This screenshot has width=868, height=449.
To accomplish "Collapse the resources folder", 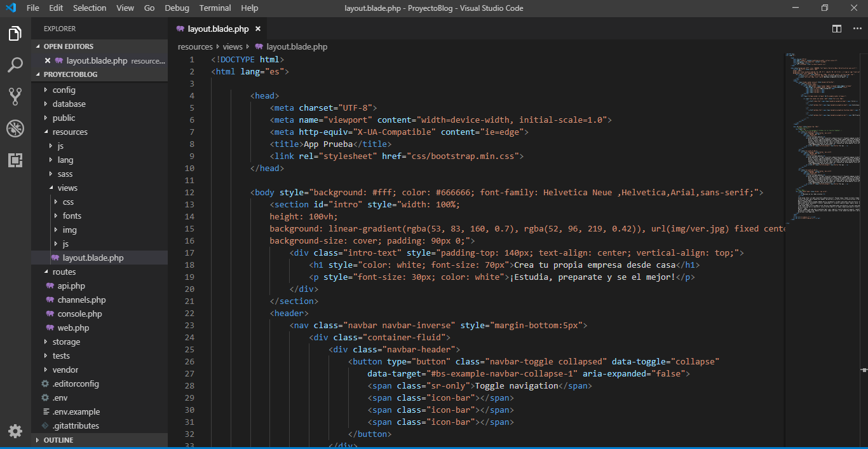I will tap(69, 132).
